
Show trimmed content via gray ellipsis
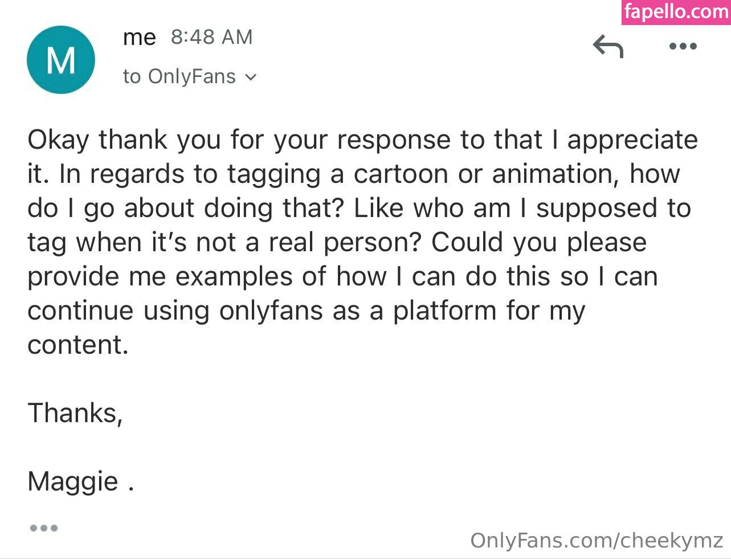(x=44, y=528)
